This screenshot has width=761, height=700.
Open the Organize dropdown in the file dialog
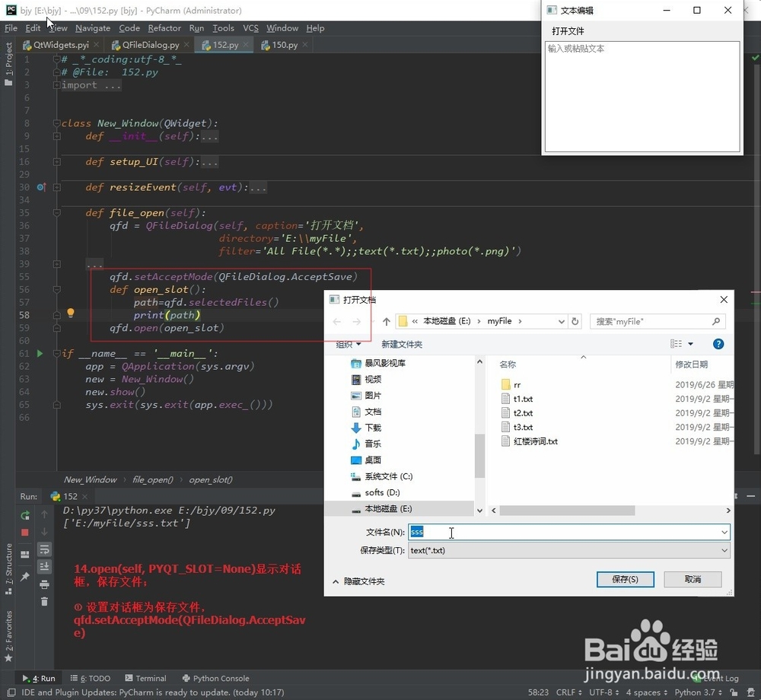[x=348, y=345]
